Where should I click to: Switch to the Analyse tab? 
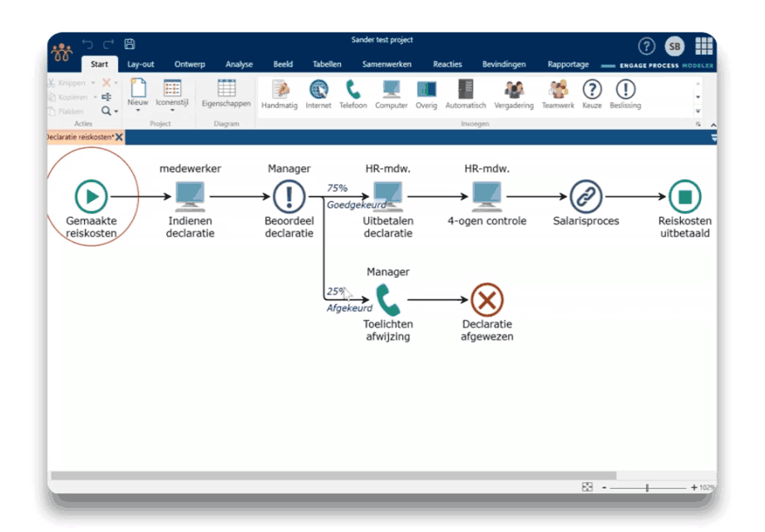pyautogui.click(x=239, y=65)
